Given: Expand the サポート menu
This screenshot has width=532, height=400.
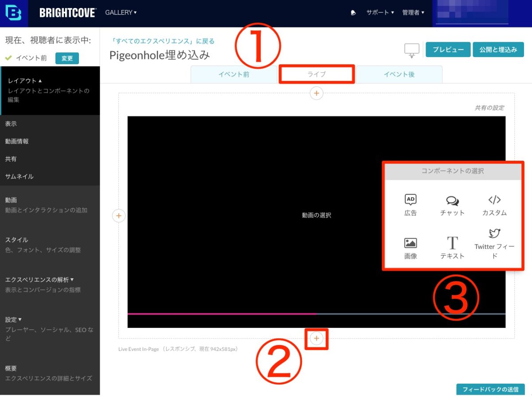Looking at the screenshot, I should pos(380,13).
